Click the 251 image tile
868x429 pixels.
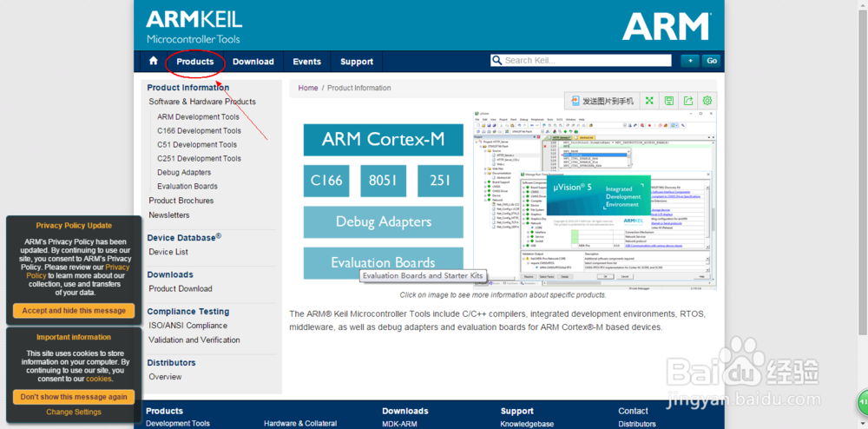coord(440,181)
